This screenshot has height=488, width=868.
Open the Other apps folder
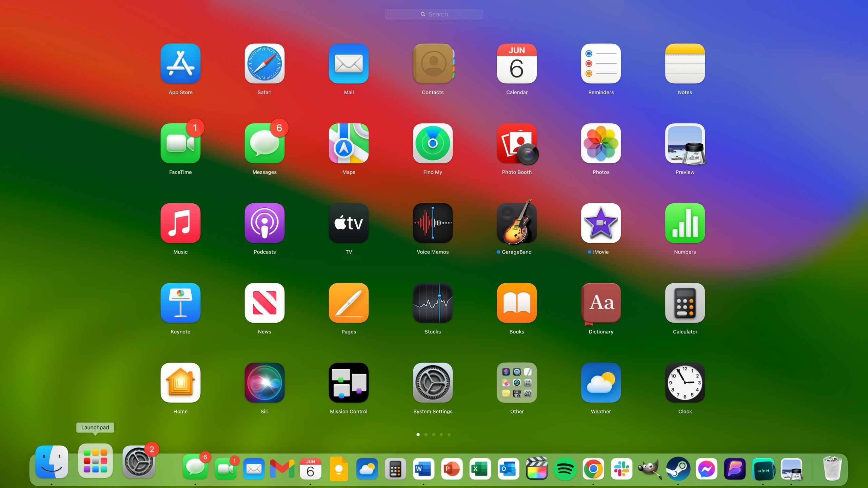click(x=517, y=383)
